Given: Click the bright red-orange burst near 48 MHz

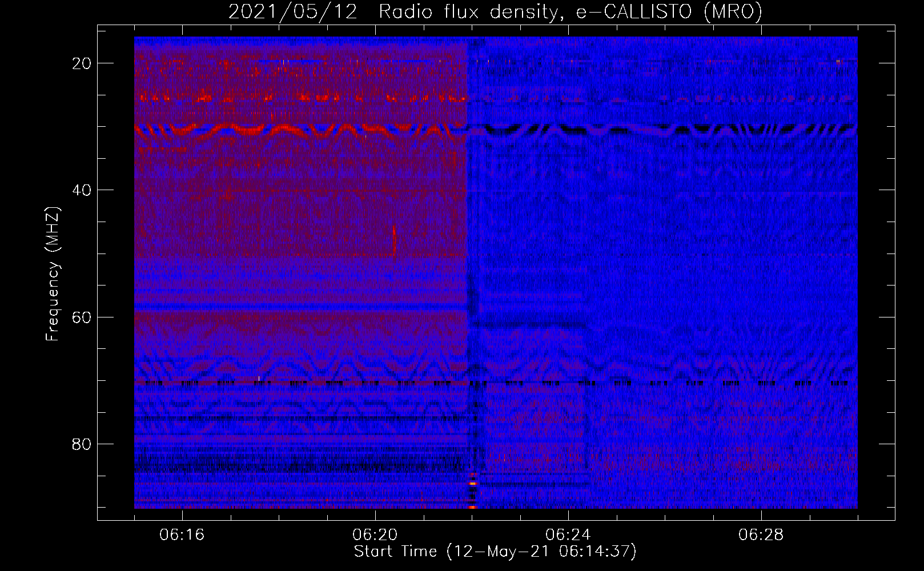Looking at the screenshot, I should tap(394, 239).
